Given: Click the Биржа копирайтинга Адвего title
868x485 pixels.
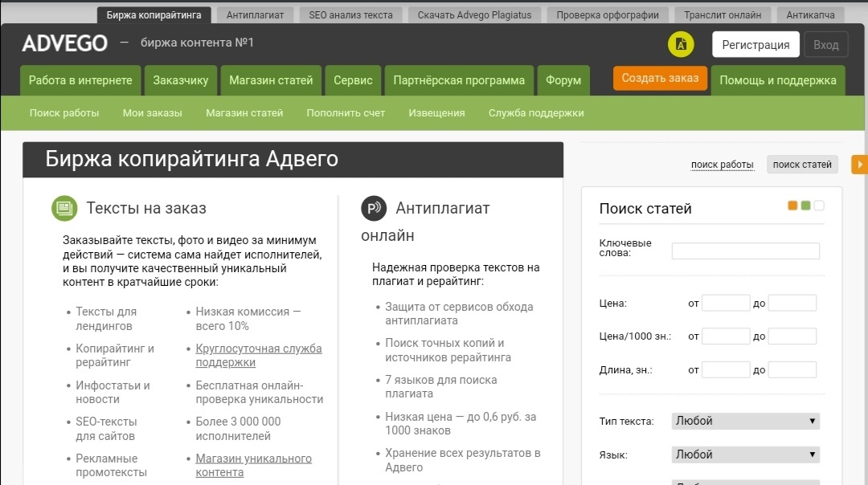Looking at the screenshot, I should coord(191,159).
